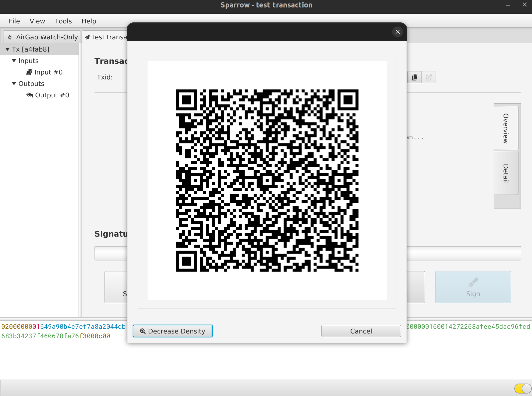Switch to the Overview side tab
The width and height of the screenshot is (532, 396).
pyautogui.click(x=506, y=128)
